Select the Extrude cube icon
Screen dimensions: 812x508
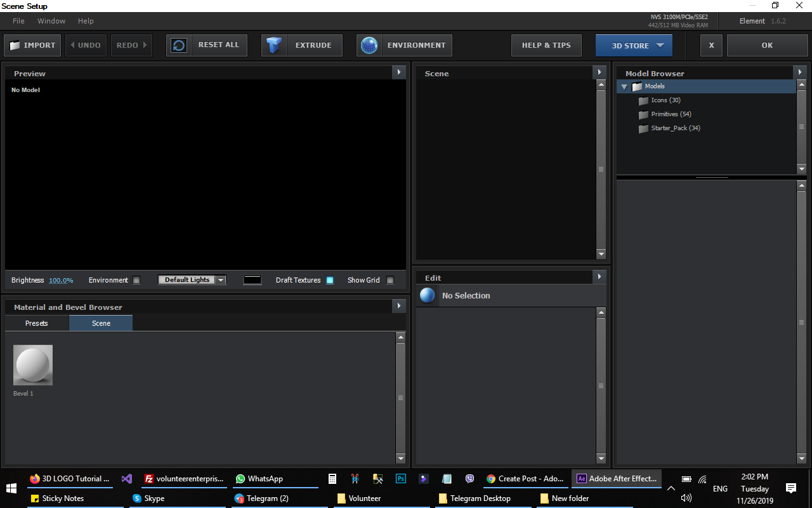click(274, 44)
